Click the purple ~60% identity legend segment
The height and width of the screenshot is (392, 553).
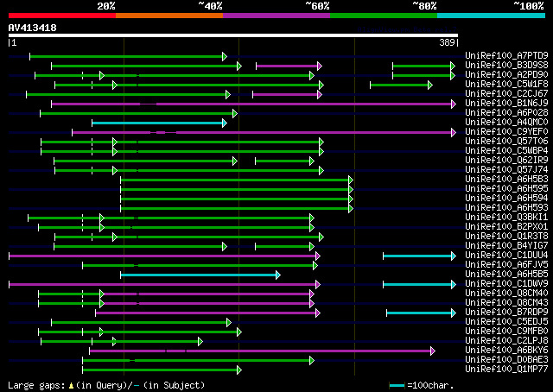point(276,16)
